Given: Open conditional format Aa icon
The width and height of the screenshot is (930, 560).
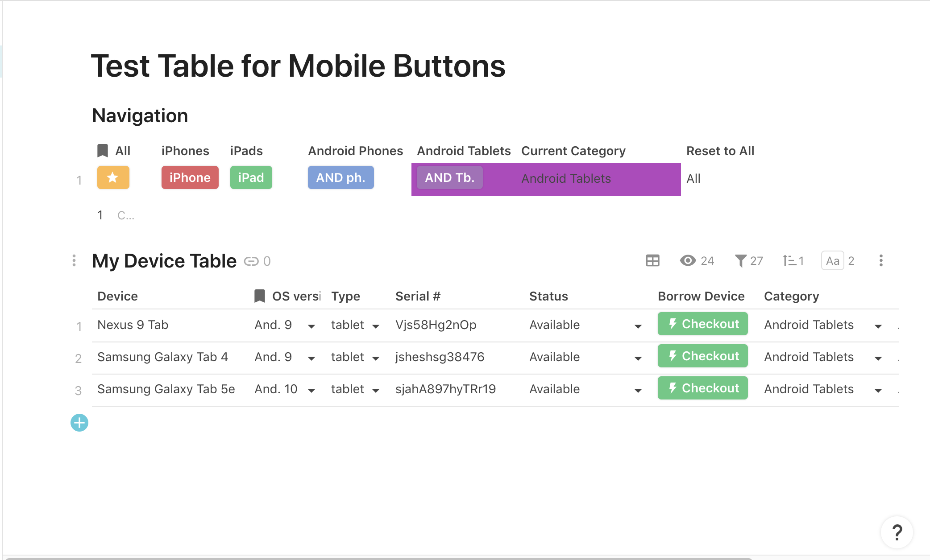Looking at the screenshot, I should point(832,261).
